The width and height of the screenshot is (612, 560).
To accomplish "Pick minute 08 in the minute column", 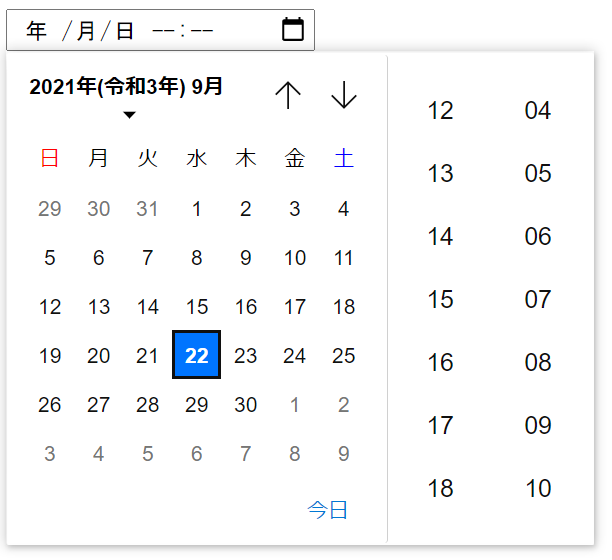I will [x=538, y=362].
